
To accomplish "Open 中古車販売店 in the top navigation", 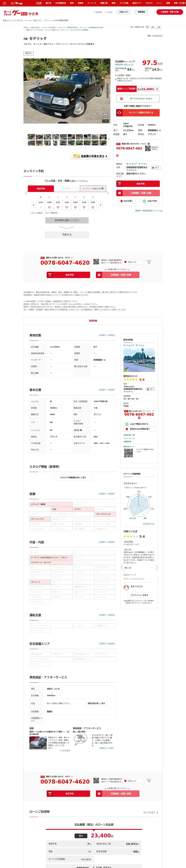I will coord(60,3).
